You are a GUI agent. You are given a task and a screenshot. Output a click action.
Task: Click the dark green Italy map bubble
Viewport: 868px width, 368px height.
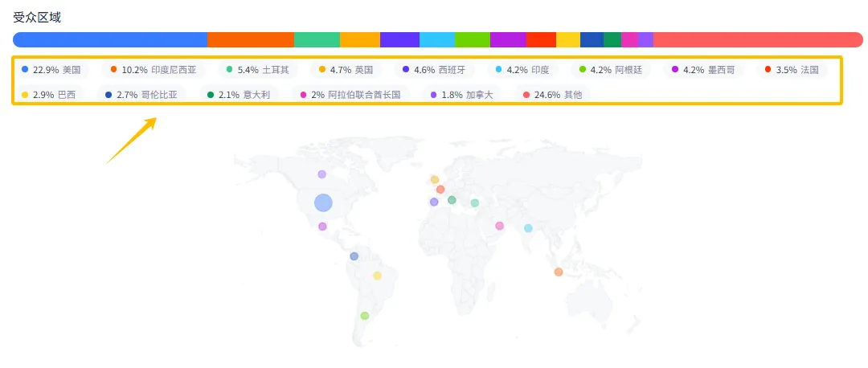coord(452,200)
